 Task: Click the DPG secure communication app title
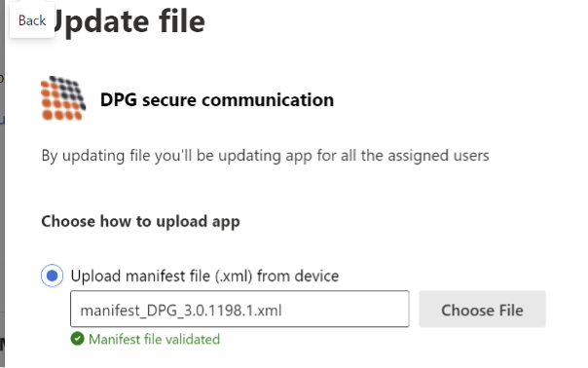[217, 99]
